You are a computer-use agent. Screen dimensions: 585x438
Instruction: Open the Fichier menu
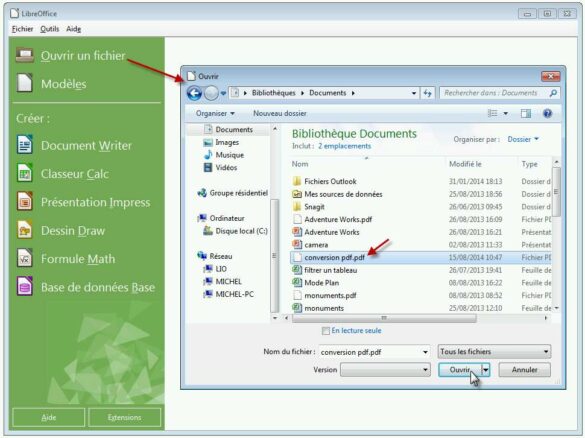tap(22, 29)
